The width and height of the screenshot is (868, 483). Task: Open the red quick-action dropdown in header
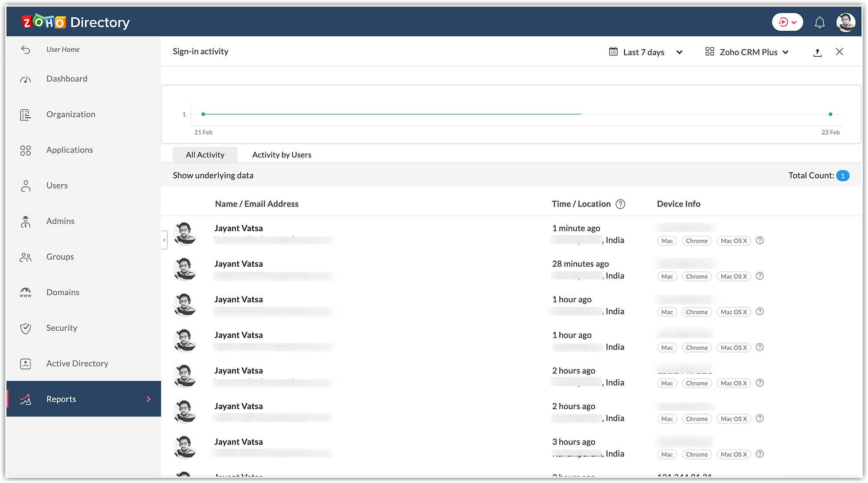[x=787, y=22]
